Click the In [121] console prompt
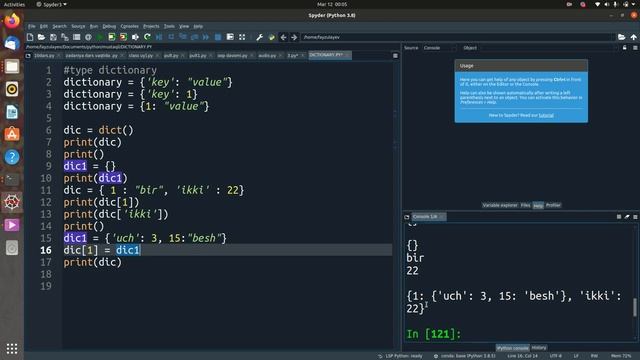 pos(433,334)
